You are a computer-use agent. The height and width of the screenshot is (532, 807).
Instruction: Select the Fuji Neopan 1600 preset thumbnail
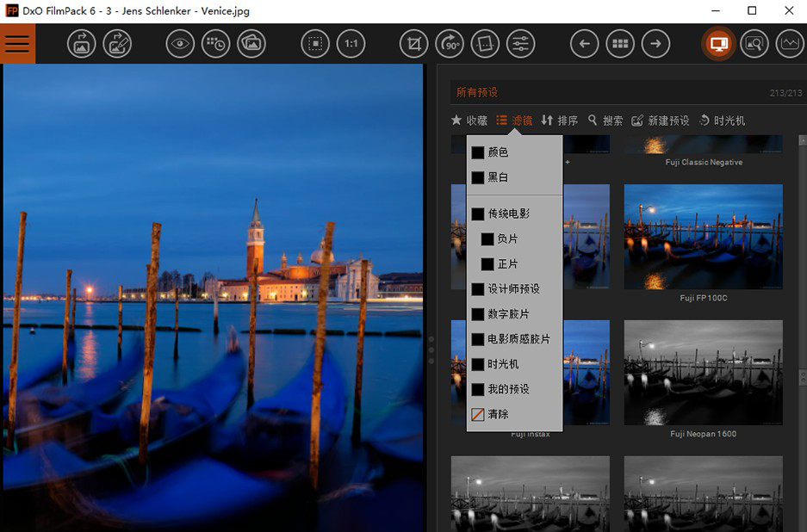(703, 373)
